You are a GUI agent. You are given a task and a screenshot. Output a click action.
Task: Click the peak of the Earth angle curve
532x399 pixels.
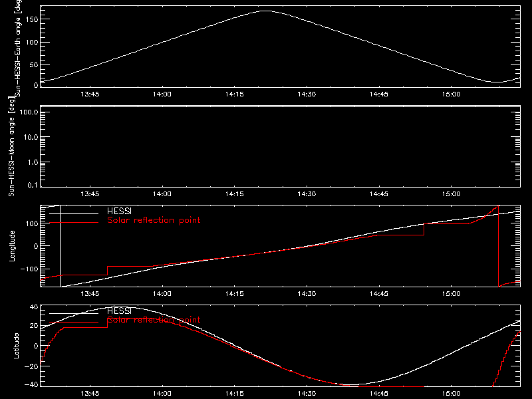click(x=267, y=11)
